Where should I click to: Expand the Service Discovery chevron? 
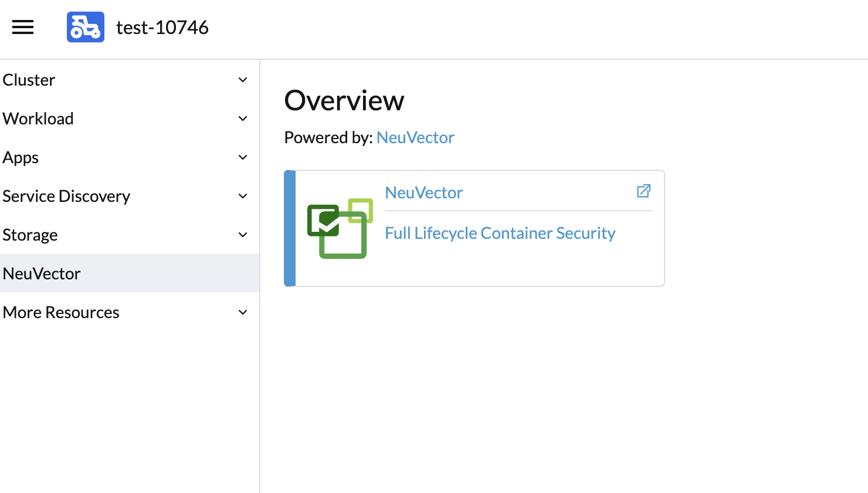point(242,195)
